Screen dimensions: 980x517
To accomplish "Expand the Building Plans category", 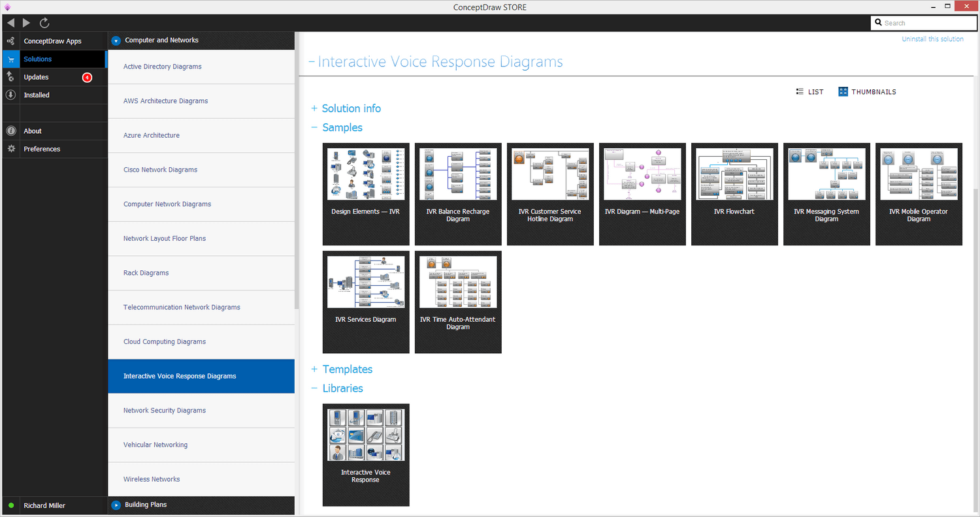I will point(116,505).
